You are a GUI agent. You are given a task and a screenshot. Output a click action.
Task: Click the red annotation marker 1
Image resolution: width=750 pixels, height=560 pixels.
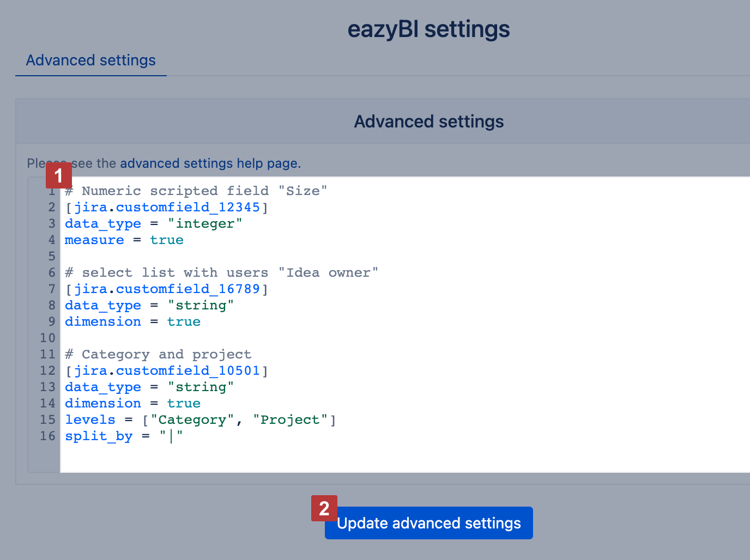(x=59, y=176)
